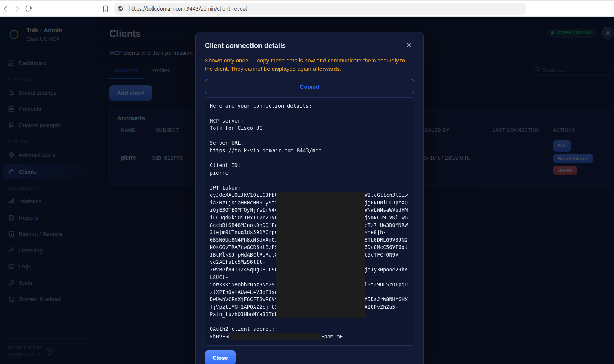This screenshot has height=364, width=614.
Task: Click the Server URL https://tolk-vip.domain.com:8443/mcp
Action: [x=265, y=150]
